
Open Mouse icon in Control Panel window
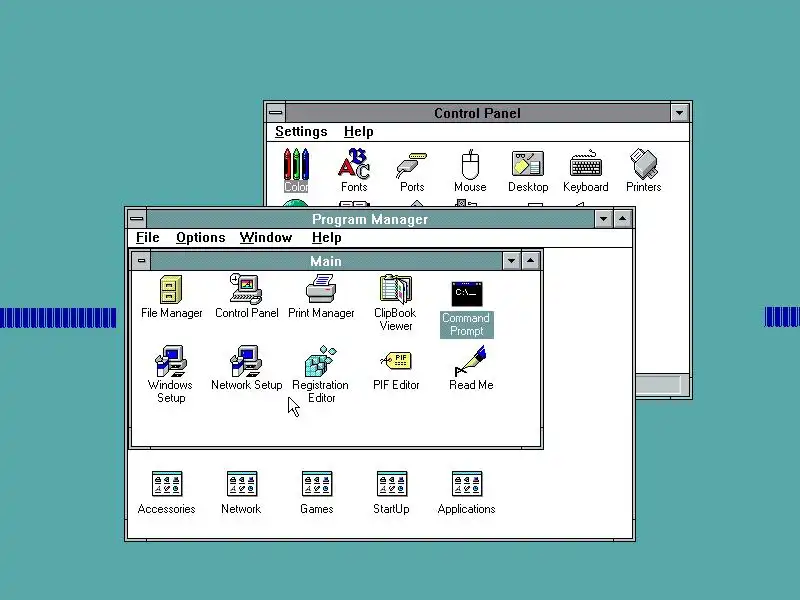470,164
